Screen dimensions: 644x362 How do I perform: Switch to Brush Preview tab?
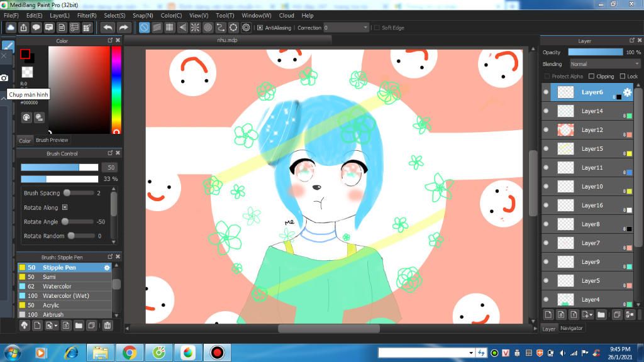point(52,140)
